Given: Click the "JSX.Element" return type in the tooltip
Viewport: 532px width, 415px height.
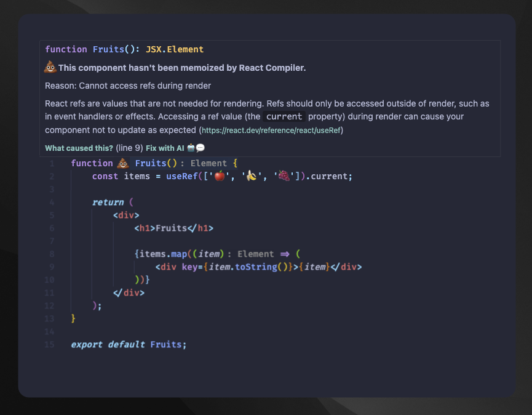Looking at the screenshot, I should (175, 49).
